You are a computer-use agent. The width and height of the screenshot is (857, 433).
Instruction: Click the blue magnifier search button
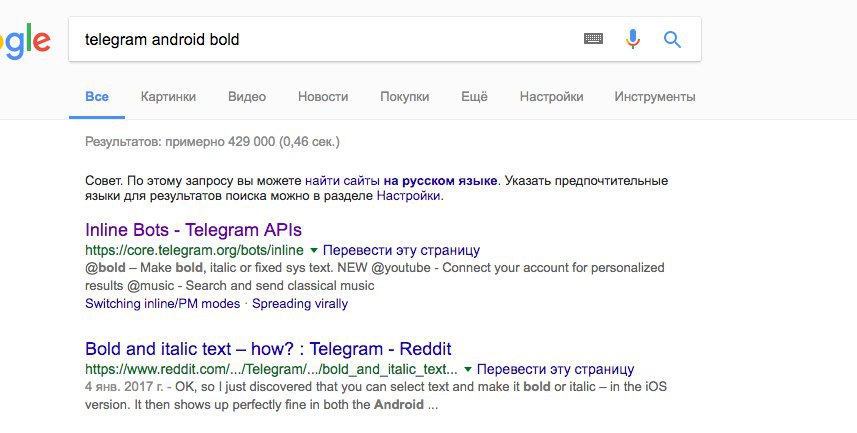point(672,39)
